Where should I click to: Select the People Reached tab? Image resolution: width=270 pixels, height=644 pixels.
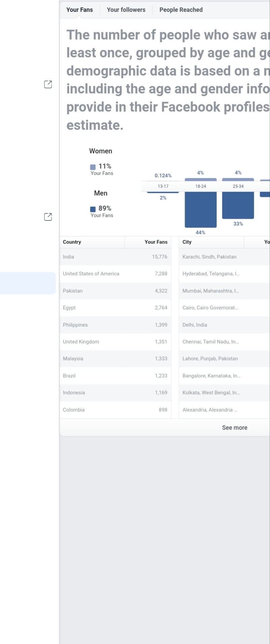pos(181,10)
